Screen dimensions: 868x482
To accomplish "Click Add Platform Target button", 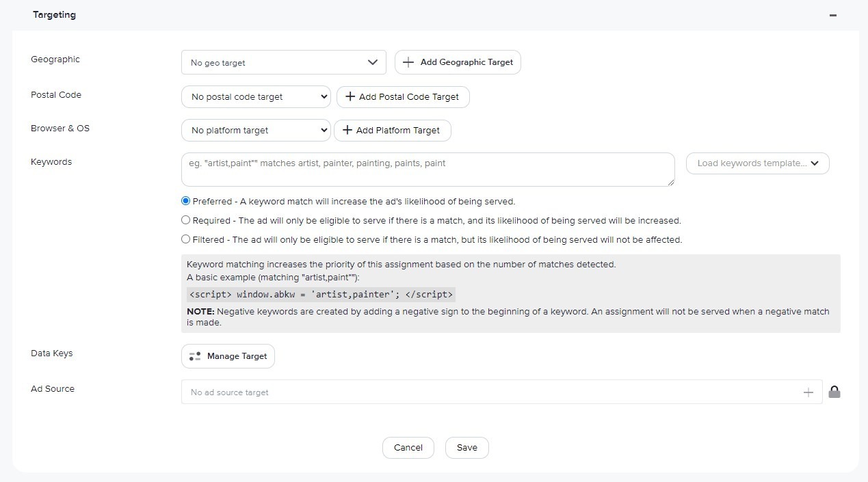I will 392,131.
